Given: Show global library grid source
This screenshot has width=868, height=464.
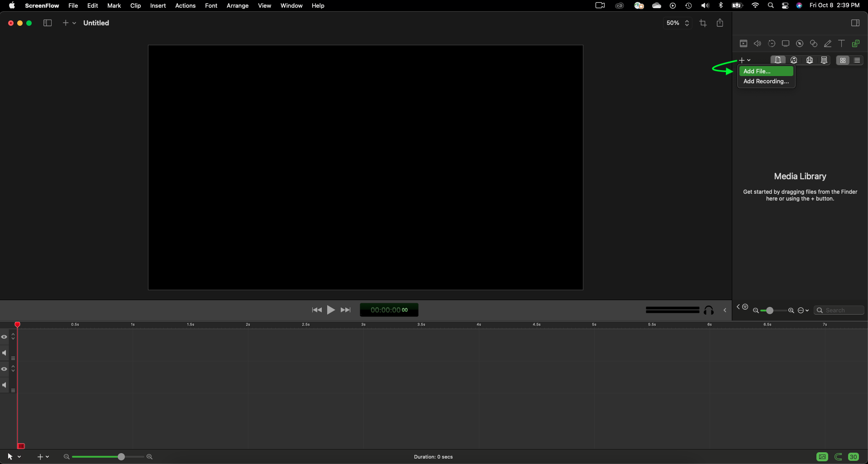Looking at the screenshot, I should tap(824, 60).
